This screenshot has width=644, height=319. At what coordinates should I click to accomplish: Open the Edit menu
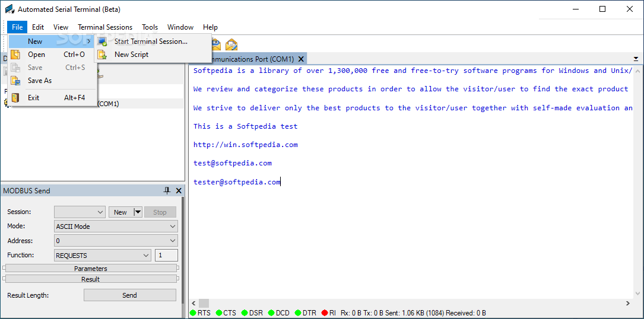(38, 27)
